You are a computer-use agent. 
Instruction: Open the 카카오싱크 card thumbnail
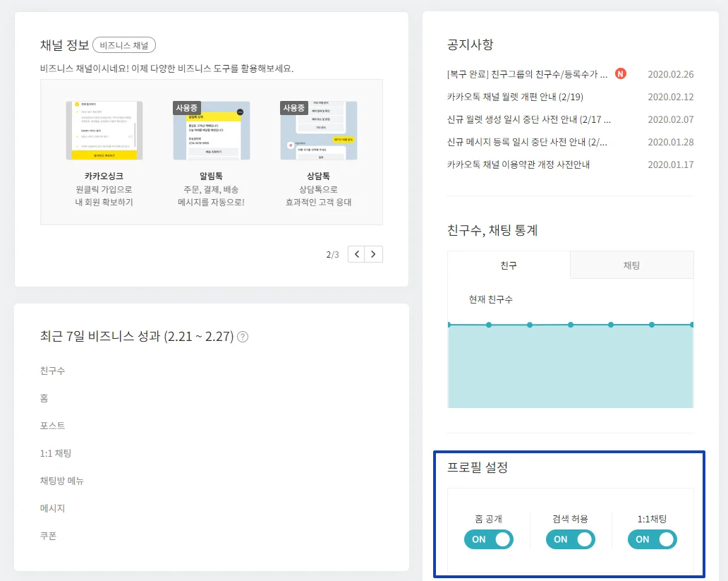coord(104,131)
